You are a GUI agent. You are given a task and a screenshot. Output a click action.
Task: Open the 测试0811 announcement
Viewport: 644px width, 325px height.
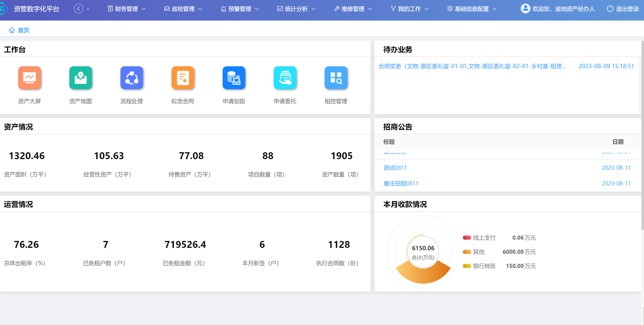pos(395,168)
